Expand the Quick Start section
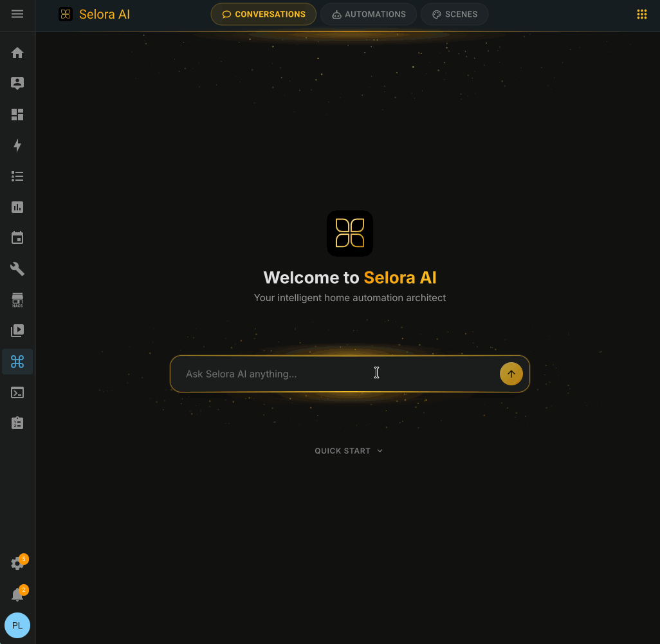 click(x=349, y=451)
